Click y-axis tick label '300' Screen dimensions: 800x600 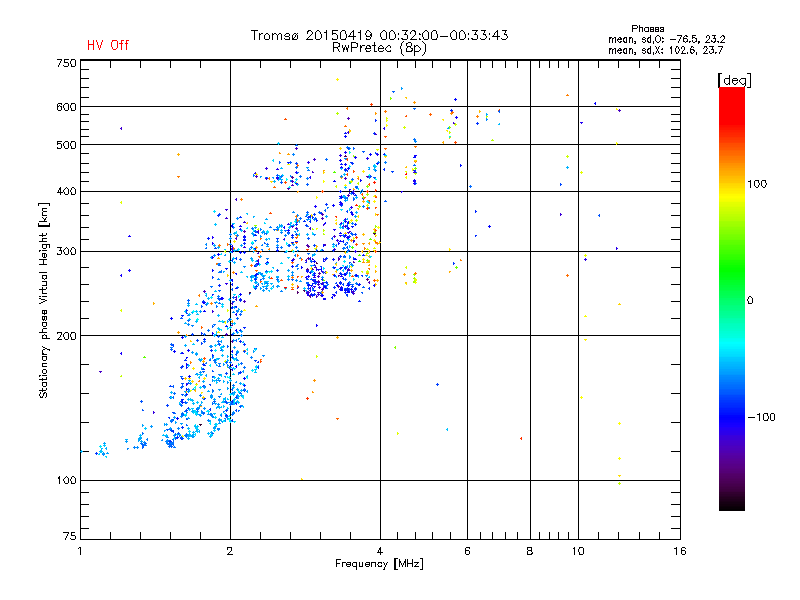[x=66, y=252]
